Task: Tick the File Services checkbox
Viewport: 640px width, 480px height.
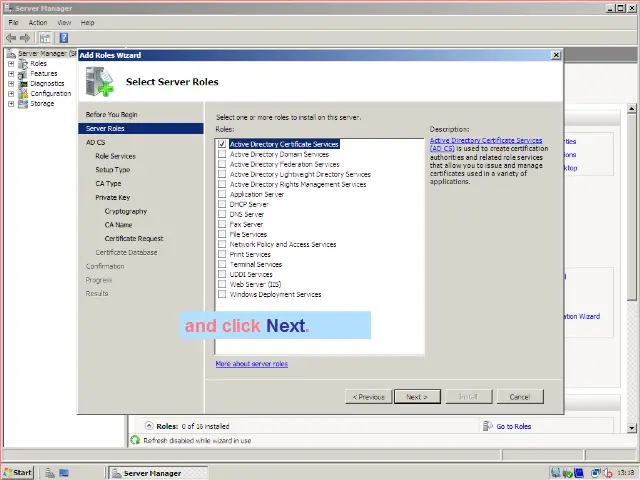Action: tap(222, 234)
